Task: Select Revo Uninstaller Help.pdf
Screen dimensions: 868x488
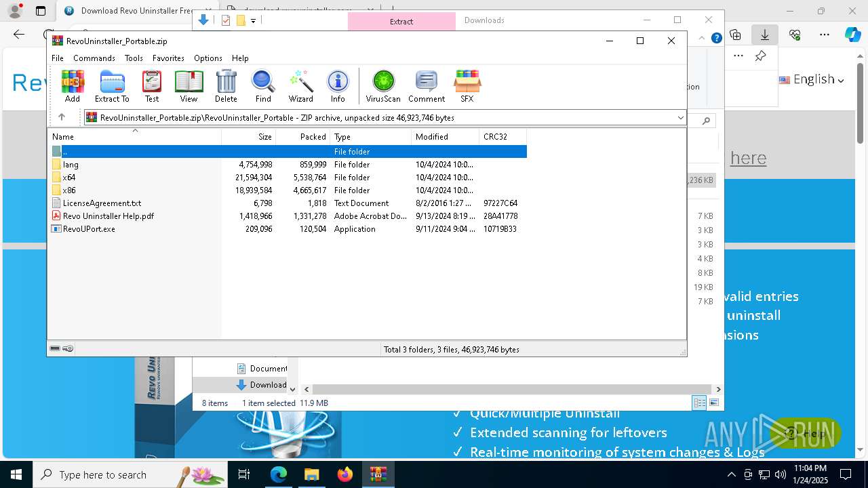Action: pyautogui.click(x=289, y=216)
